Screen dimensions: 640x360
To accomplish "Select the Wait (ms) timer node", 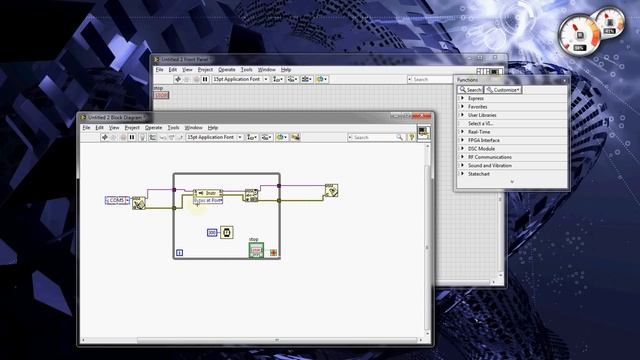I will pyautogui.click(x=227, y=232).
